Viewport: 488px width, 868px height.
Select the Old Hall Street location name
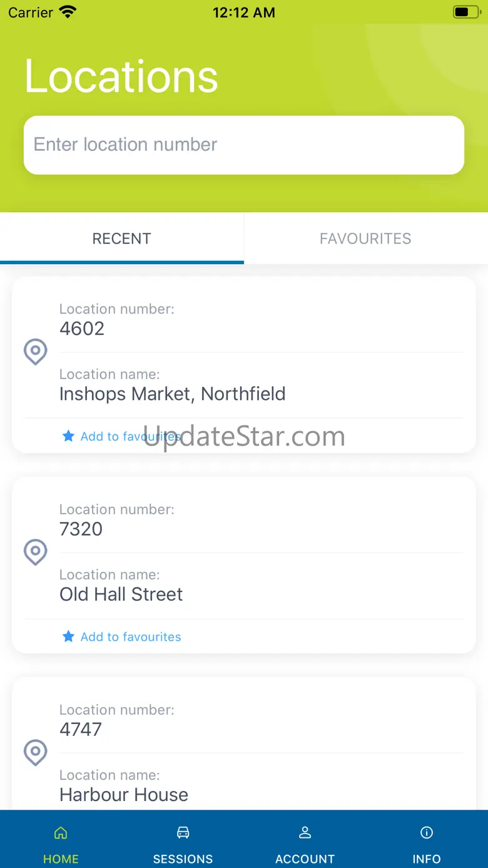(x=121, y=594)
